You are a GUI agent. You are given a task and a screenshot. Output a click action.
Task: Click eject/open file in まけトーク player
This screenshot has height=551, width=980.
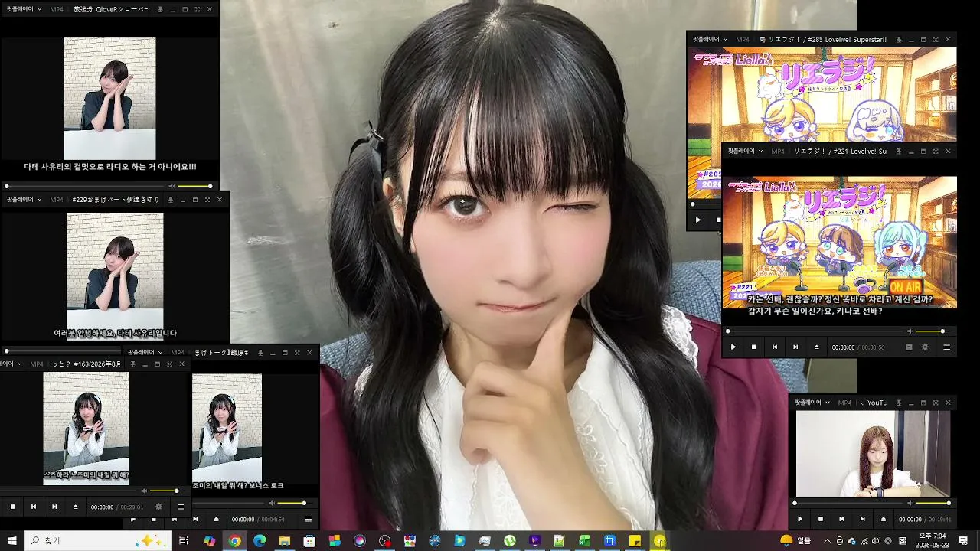216,519
